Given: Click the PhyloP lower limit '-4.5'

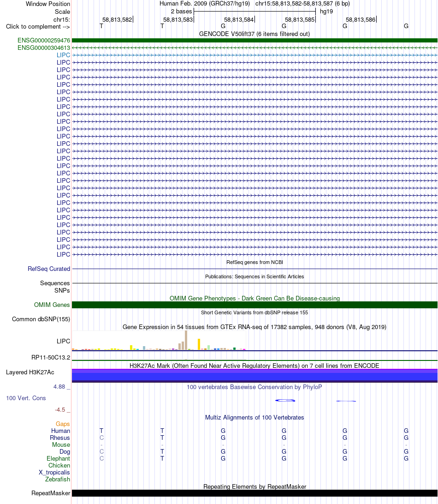Looking at the screenshot, I should (60, 410).
